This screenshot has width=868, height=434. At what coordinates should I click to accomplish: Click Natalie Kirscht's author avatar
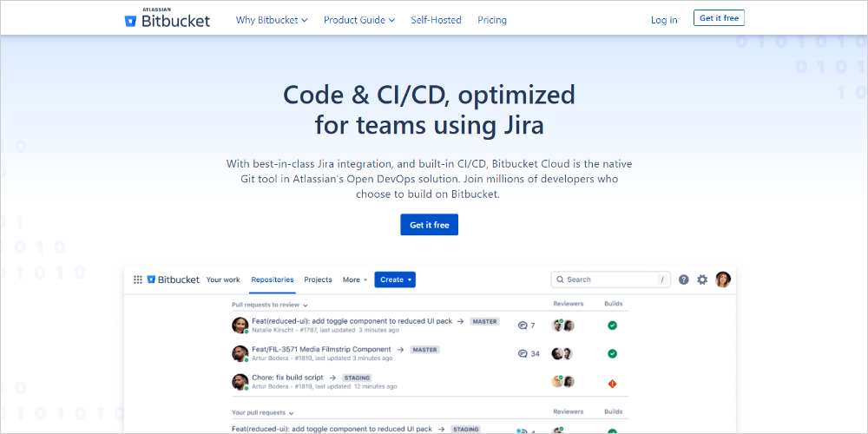(x=240, y=325)
